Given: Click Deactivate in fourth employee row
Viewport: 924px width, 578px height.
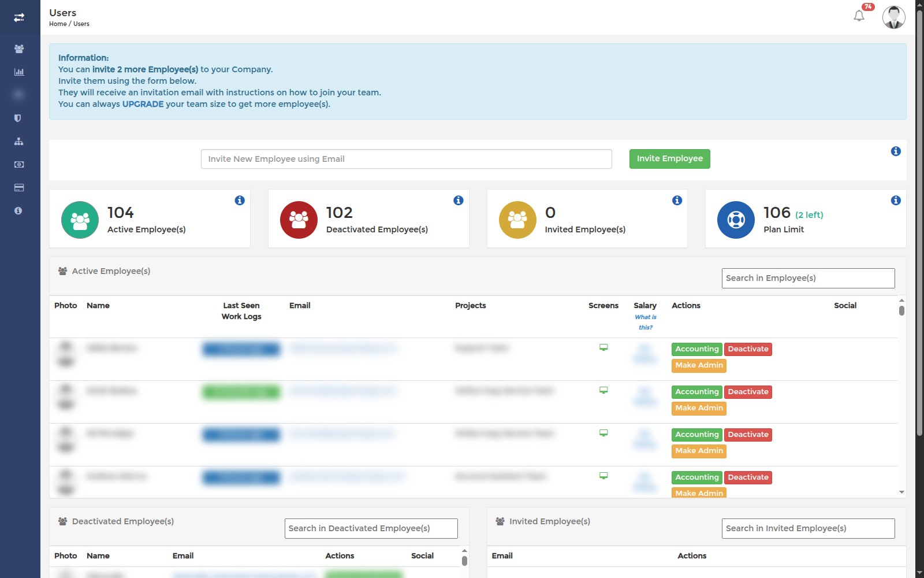Looking at the screenshot, I should click(748, 477).
